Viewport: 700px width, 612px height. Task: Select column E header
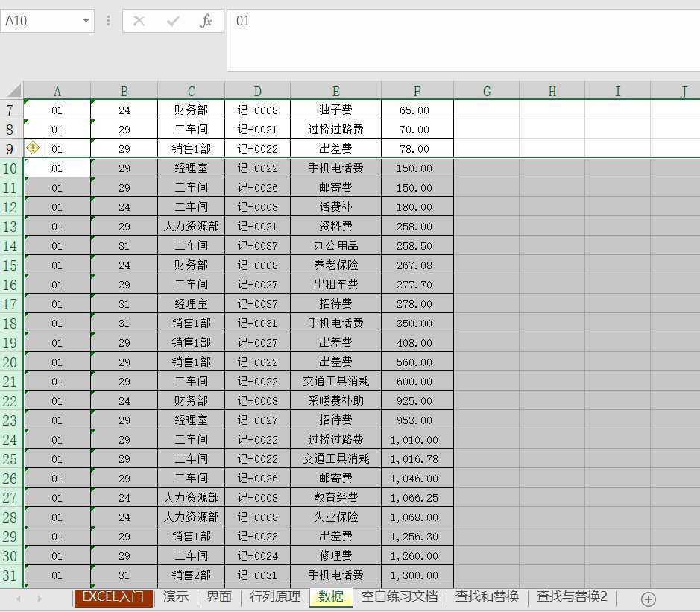tap(335, 91)
